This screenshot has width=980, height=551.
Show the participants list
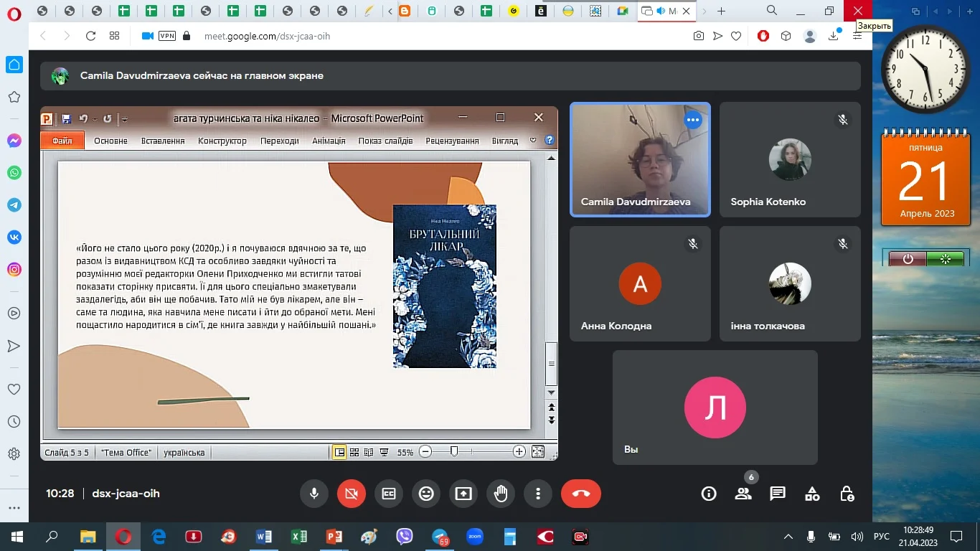click(743, 494)
